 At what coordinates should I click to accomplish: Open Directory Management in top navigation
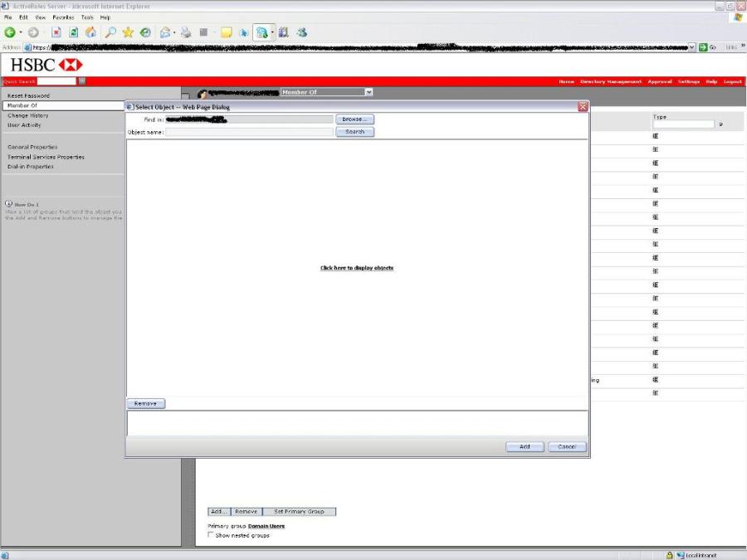click(611, 81)
